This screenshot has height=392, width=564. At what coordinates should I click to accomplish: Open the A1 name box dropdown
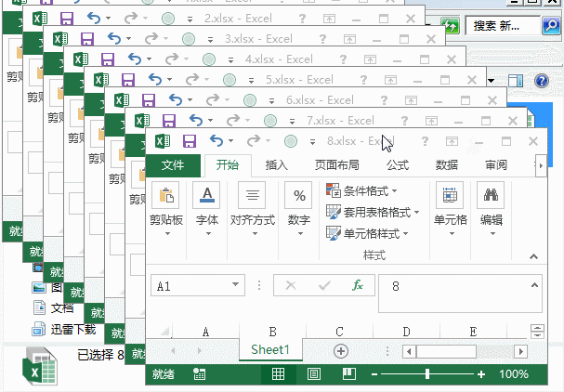coord(236,285)
